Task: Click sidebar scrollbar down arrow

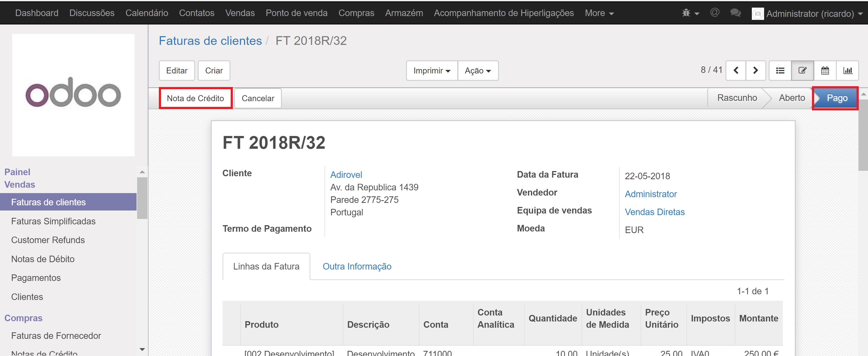Action: pos(142,349)
